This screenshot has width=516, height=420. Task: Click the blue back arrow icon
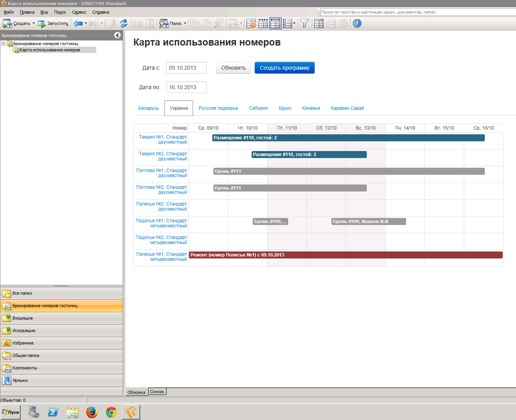point(78,24)
